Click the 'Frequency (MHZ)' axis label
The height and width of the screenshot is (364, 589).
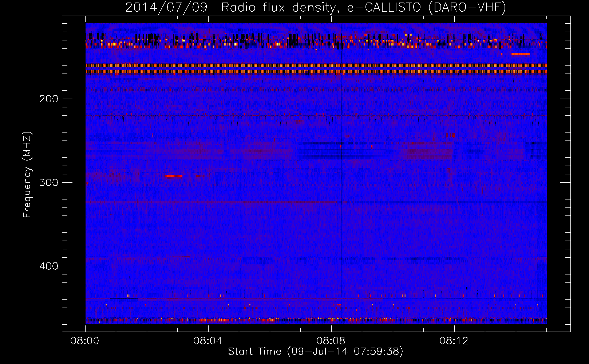click(x=27, y=175)
